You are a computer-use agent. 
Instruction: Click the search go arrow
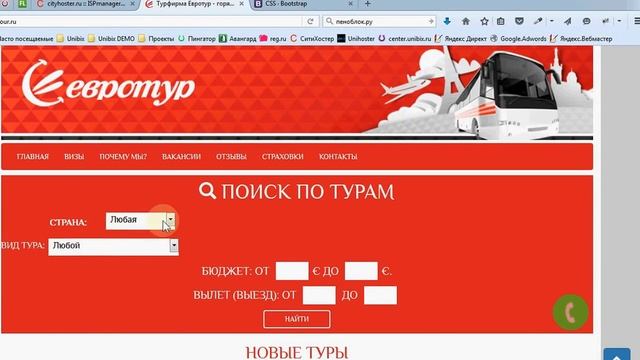point(431,21)
